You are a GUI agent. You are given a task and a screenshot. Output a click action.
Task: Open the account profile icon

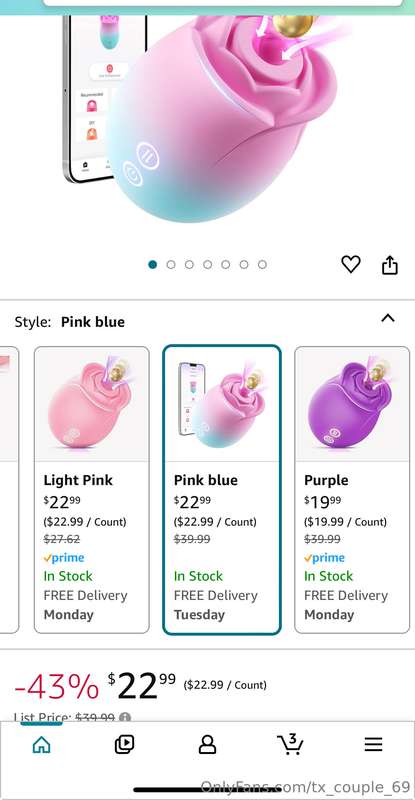click(x=207, y=745)
